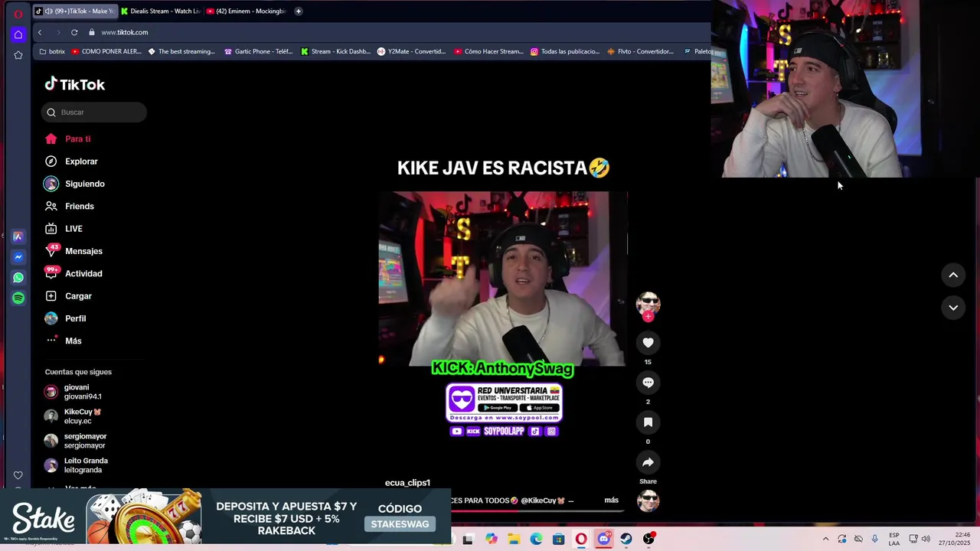The width and height of the screenshot is (980, 551).
Task: Open the video comments bubble
Action: point(648,383)
